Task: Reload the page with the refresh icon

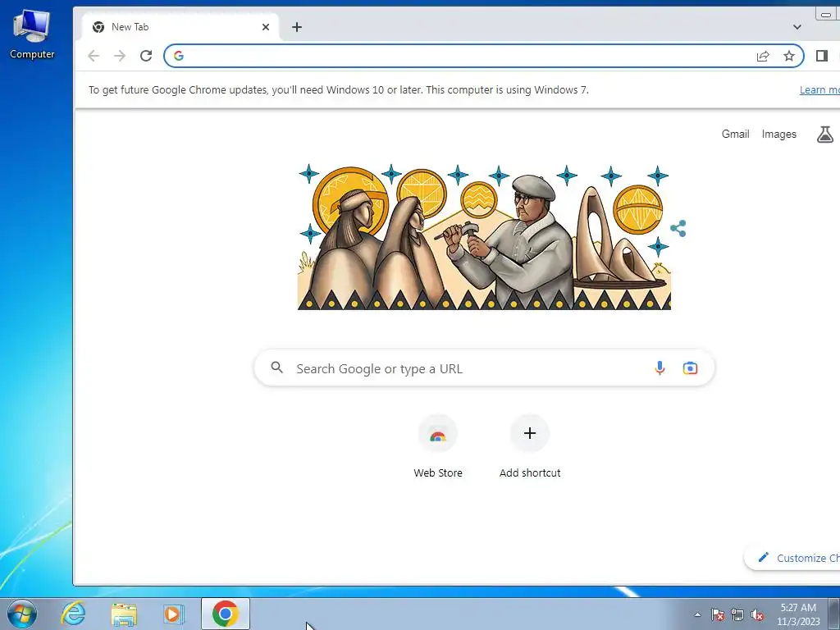Action: 146,56
